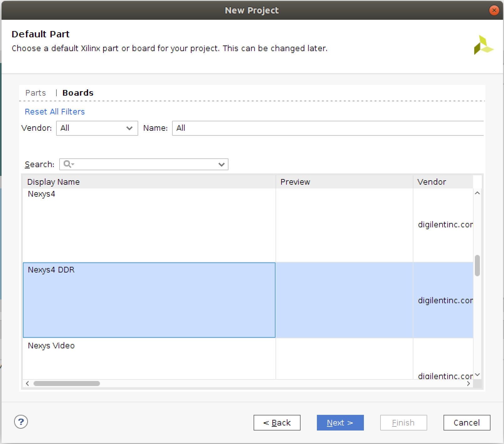Click the scroll down arrow in board list
The width and height of the screenshot is (504, 444).
[477, 375]
